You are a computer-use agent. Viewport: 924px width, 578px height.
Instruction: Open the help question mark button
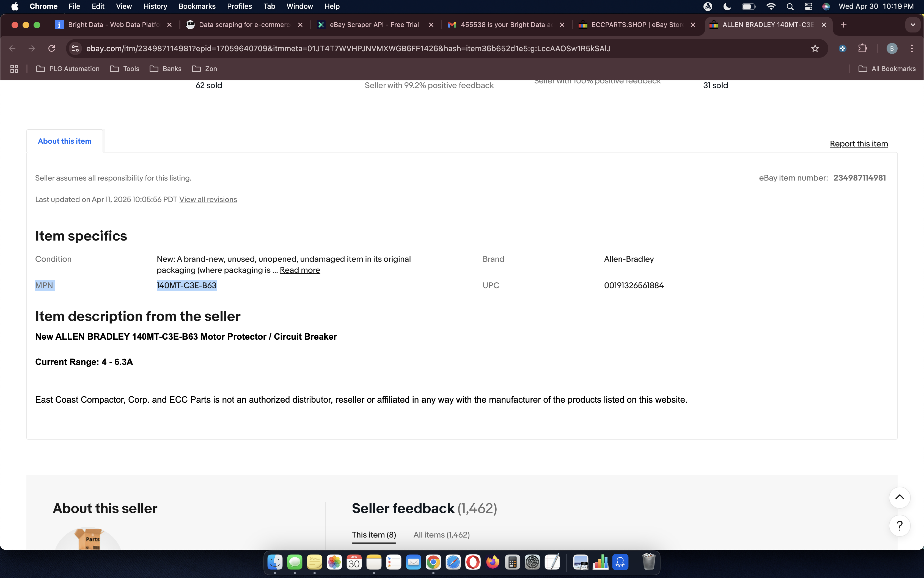(x=900, y=526)
